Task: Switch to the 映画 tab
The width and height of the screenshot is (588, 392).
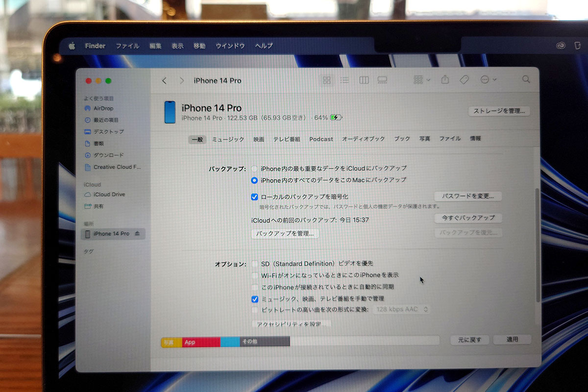Action: 259,140
